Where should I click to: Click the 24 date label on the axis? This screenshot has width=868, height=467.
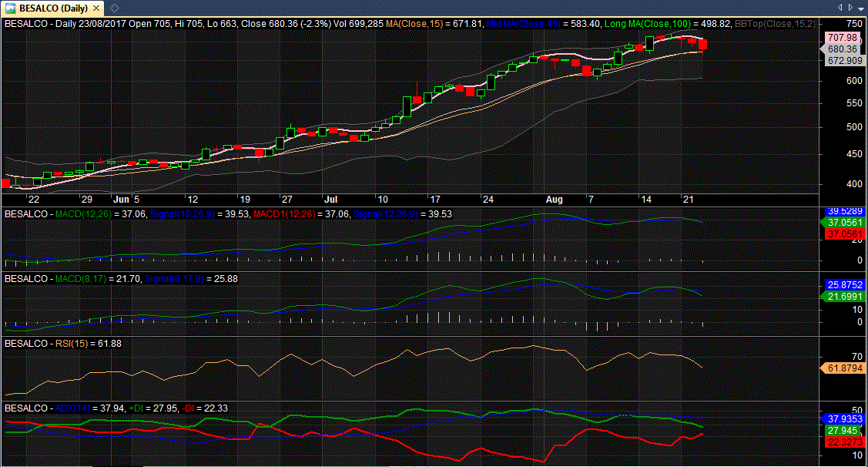point(488,200)
